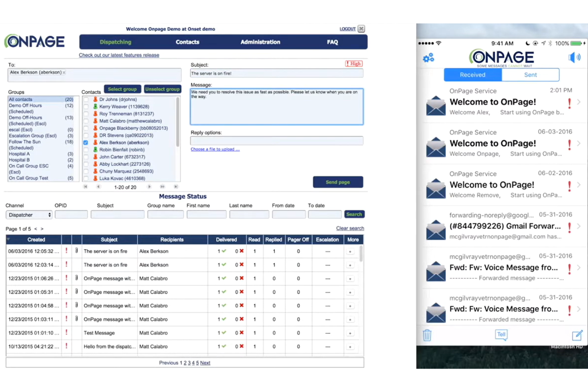Tap the red exclamation badge on Welcome to OnPage message
The width and height of the screenshot is (588, 392).
click(x=569, y=103)
